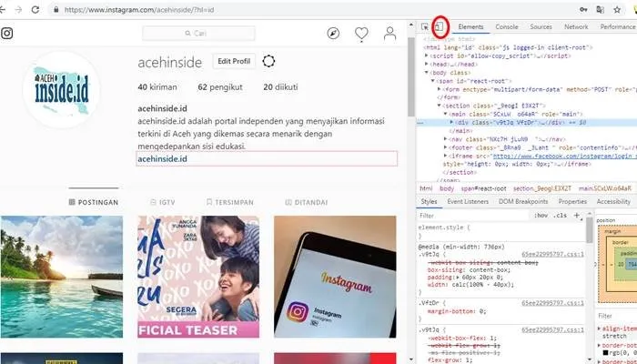
Task: Open the official teaser movie post
Action: (x=198, y=277)
